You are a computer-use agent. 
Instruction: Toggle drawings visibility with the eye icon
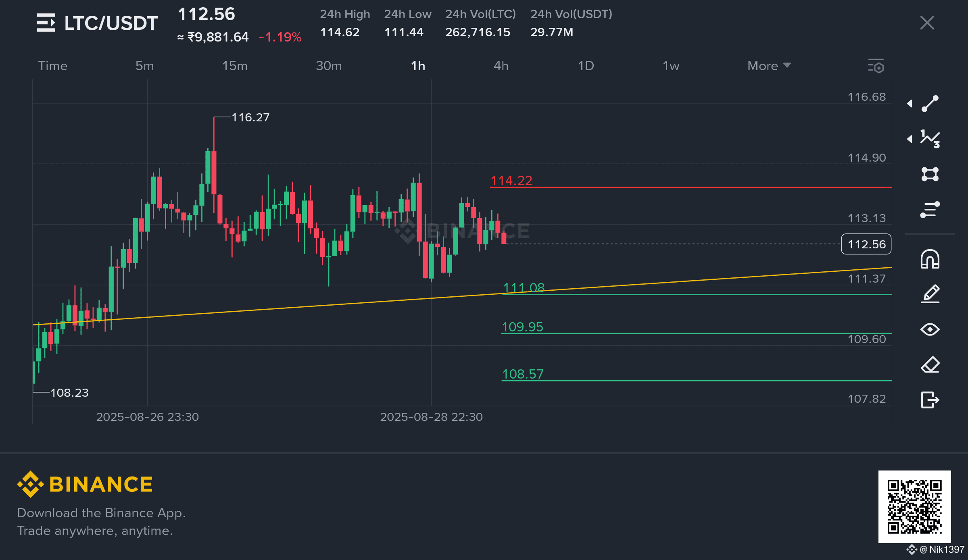930,329
